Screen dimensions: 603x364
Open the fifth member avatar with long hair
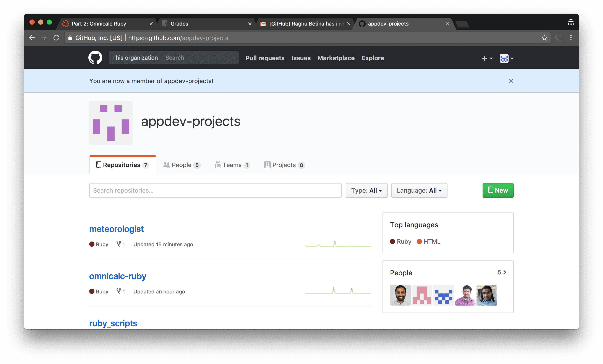click(486, 295)
